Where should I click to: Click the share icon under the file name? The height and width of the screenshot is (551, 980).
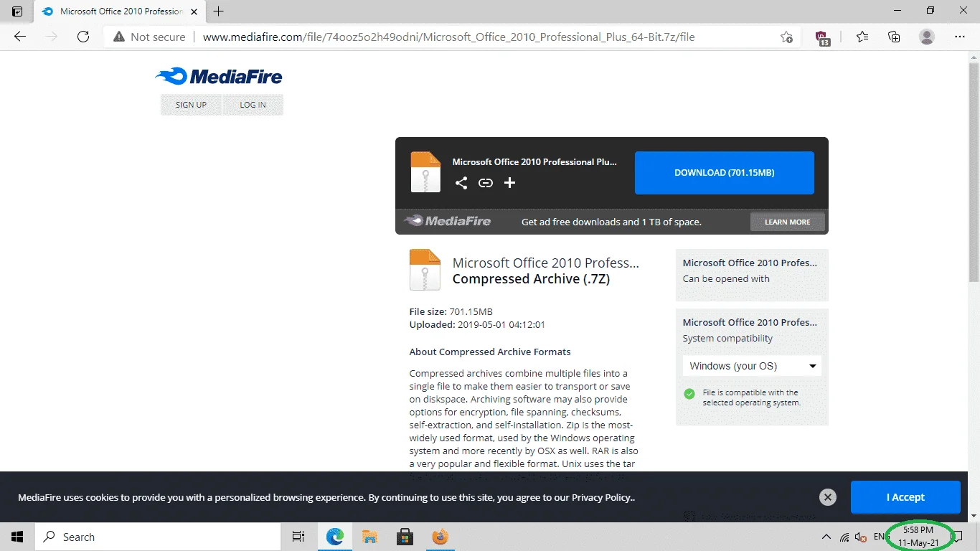pos(461,183)
